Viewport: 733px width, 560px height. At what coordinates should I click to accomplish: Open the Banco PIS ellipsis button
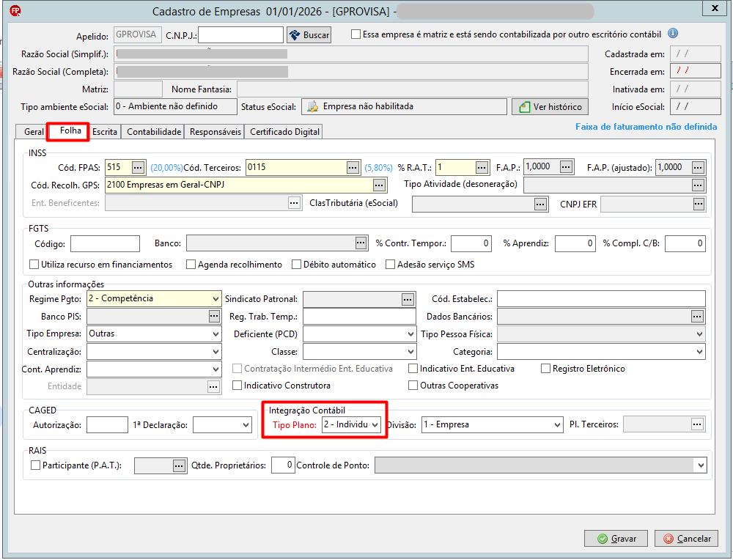tap(214, 317)
